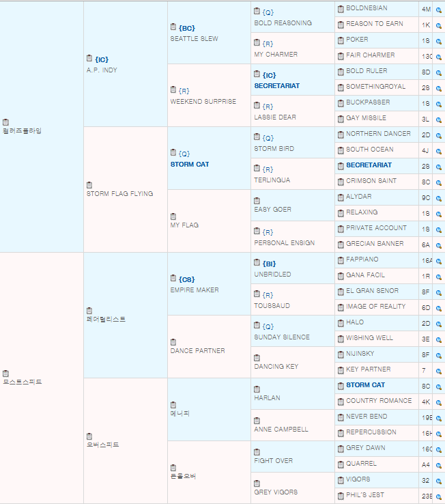The width and height of the screenshot is (445, 504).
Task: Open the magnifier icon in BOLDNESIAN row
Action: pos(439,10)
